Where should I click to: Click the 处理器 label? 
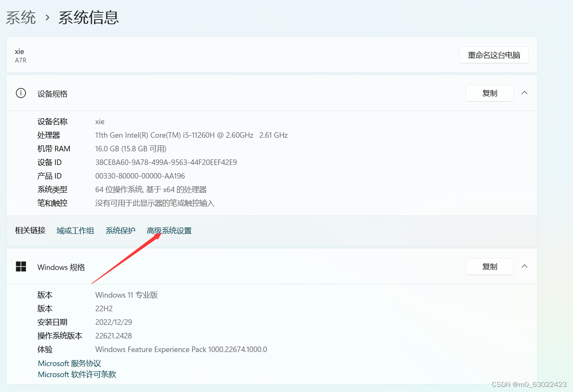click(48, 135)
